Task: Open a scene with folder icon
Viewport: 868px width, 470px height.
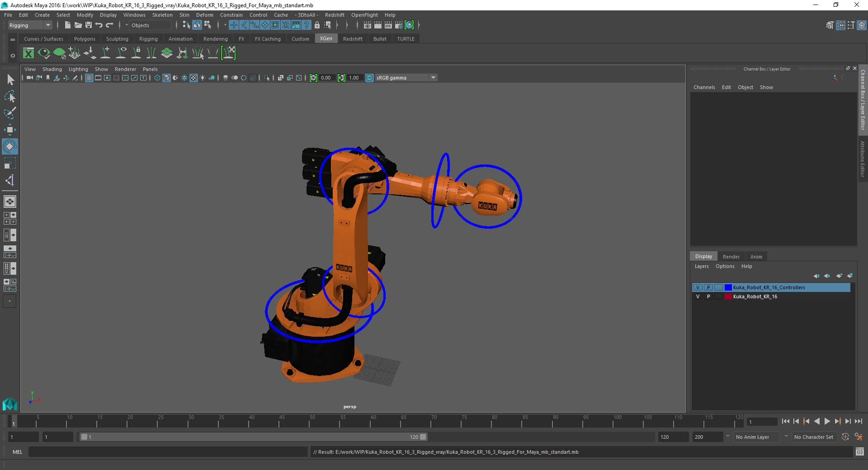Action: point(78,25)
